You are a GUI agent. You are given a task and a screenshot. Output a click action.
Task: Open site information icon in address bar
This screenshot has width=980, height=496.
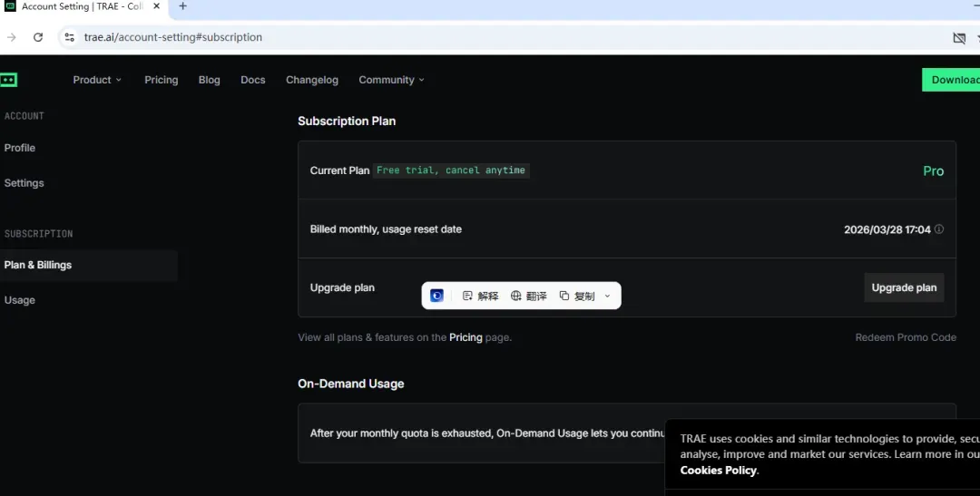69,37
